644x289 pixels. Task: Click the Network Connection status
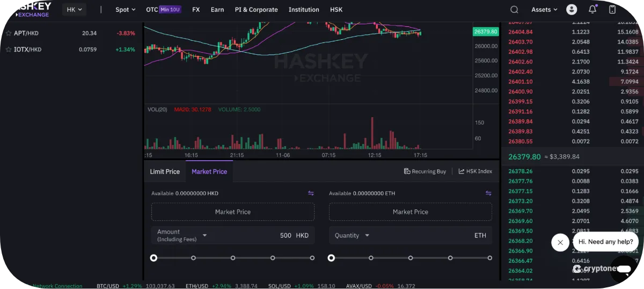58,286
